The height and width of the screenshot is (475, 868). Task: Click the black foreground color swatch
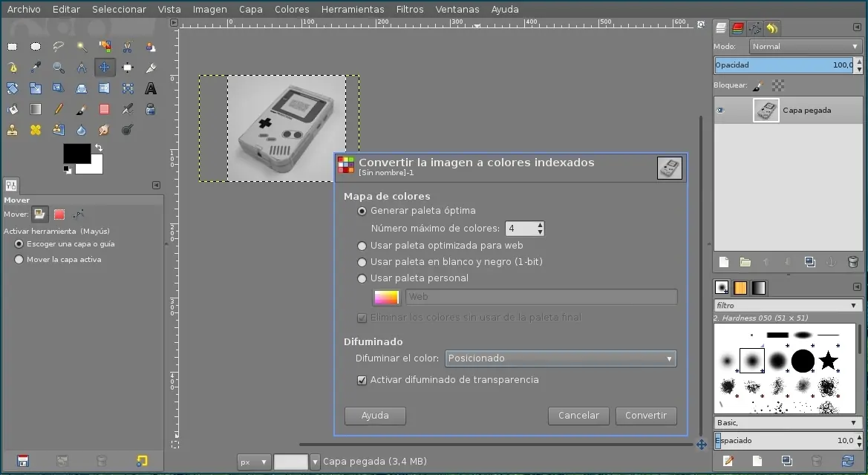[76, 153]
